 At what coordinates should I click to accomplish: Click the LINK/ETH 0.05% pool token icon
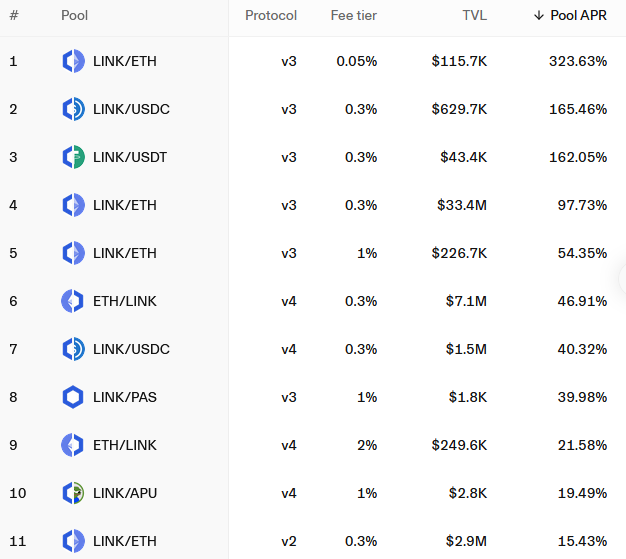[73, 61]
